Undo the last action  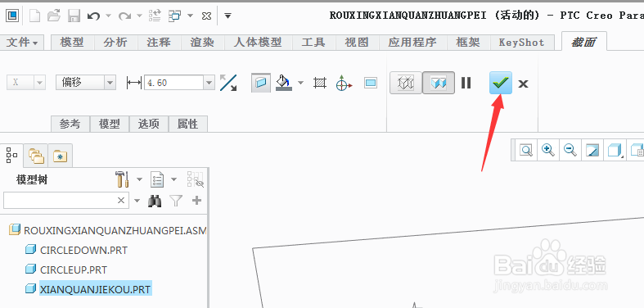(93, 16)
